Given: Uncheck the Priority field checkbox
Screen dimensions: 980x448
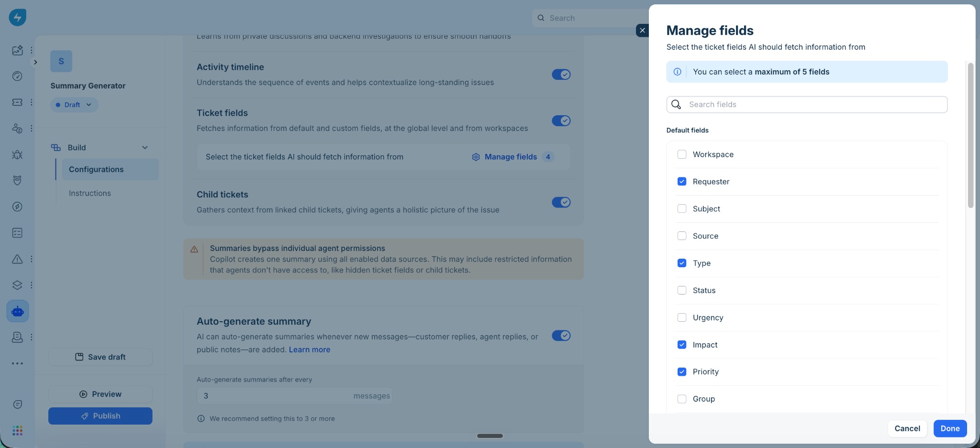Looking at the screenshot, I should (682, 372).
